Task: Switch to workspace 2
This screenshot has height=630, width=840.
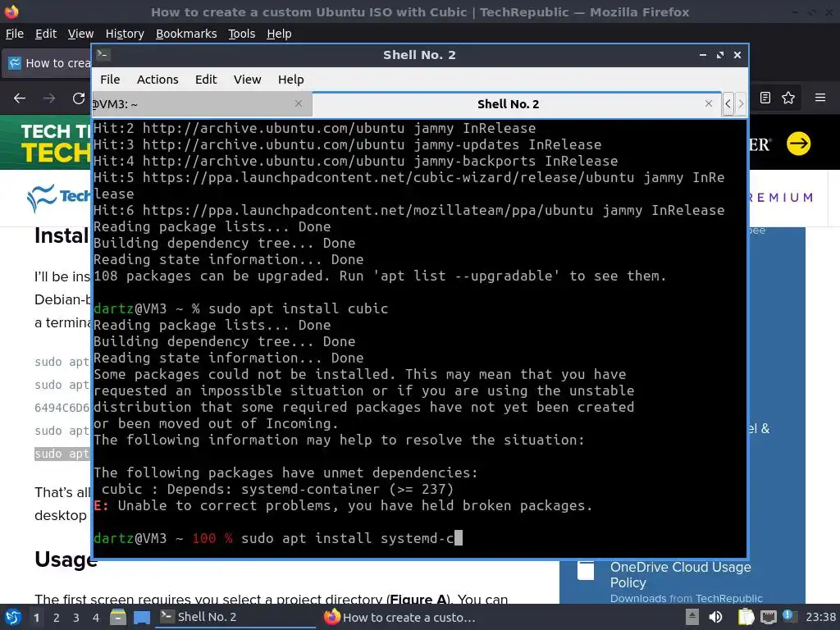Action: point(57,618)
